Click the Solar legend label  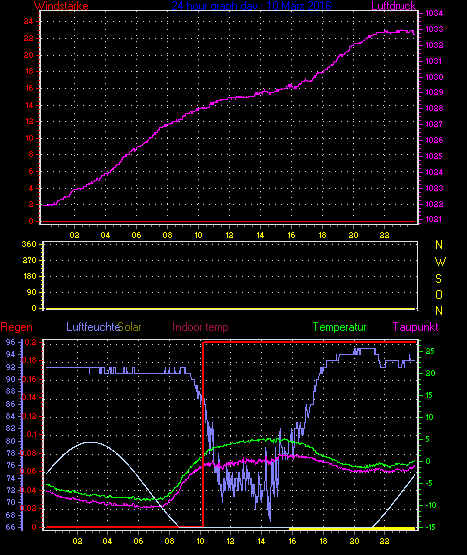click(130, 327)
